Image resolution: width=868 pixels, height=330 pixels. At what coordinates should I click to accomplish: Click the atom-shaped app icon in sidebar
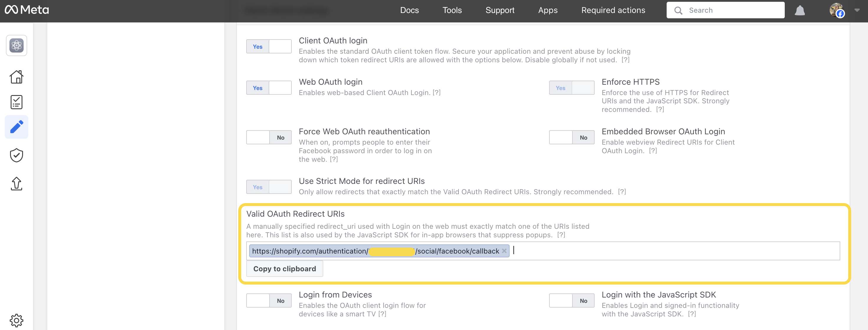[x=16, y=45]
